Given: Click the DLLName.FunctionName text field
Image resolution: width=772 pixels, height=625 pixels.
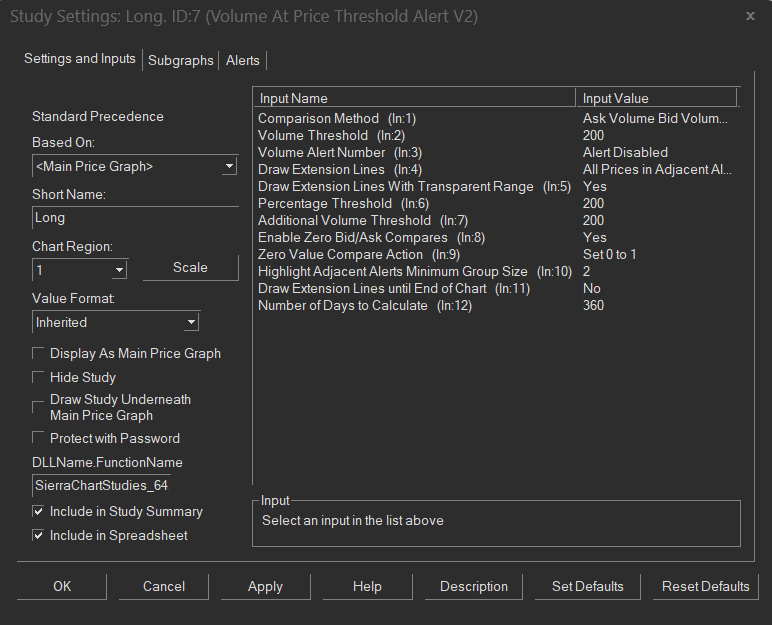Looking at the screenshot, I should tap(134, 486).
